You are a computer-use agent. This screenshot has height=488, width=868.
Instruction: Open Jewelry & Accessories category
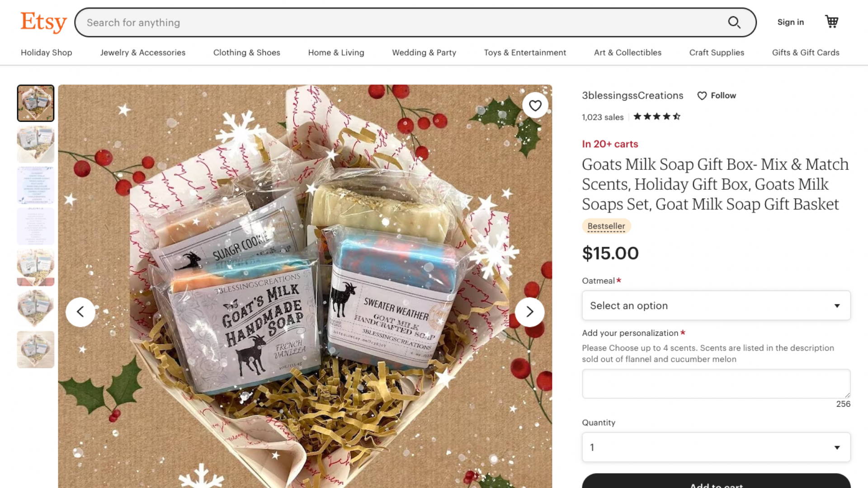coord(143,52)
